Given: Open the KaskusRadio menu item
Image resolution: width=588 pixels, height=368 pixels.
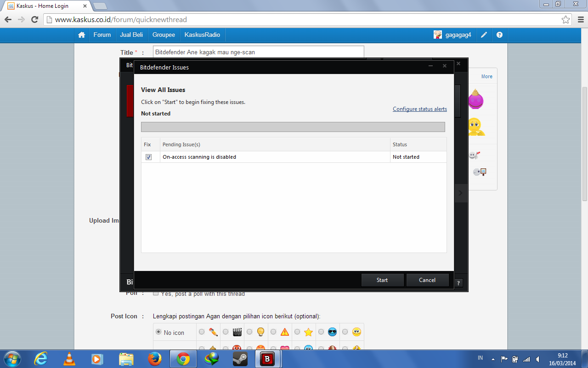Looking at the screenshot, I should click(202, 35).
